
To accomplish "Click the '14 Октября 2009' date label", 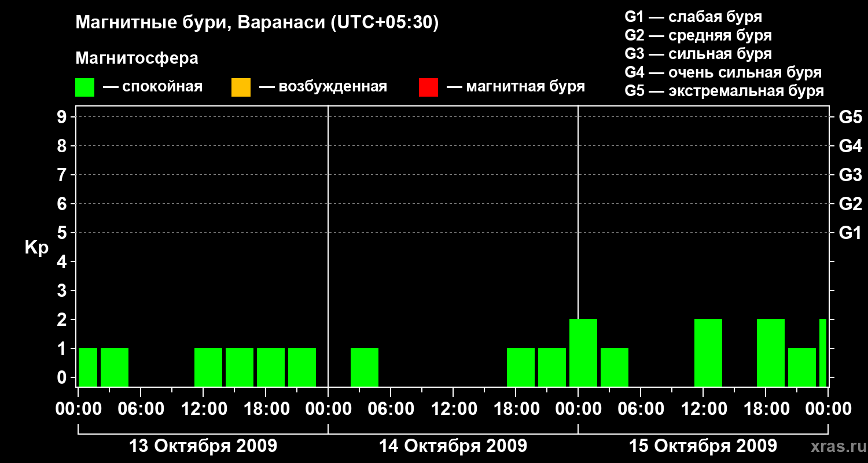I will pos(453,446).
